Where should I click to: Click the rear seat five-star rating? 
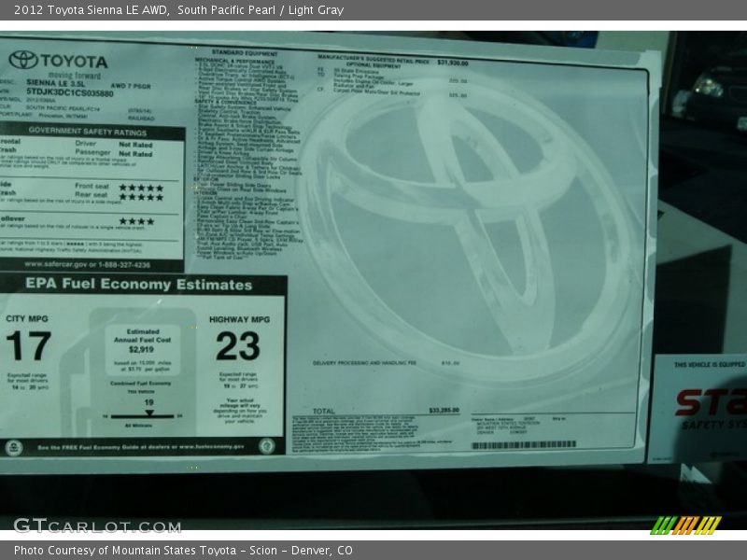[x=140, y=197]
